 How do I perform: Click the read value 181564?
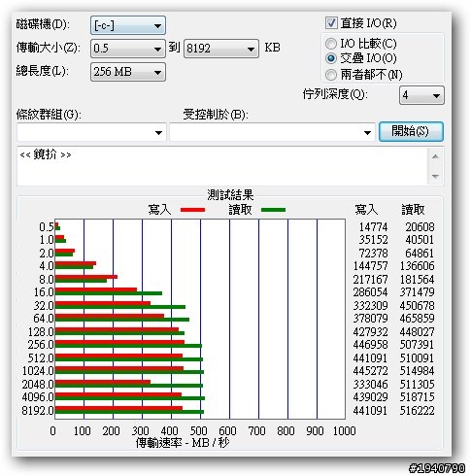pos(417,280)
